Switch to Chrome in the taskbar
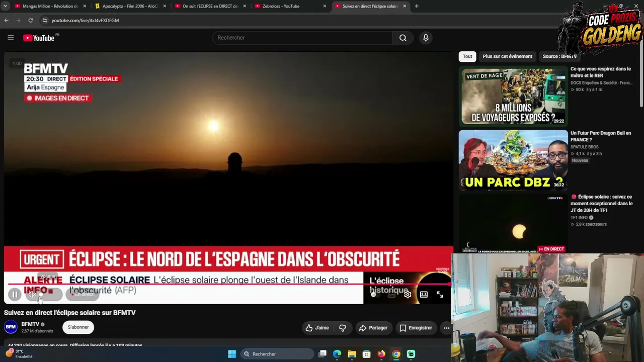This screenshot has height=362, width=644. 396,354
